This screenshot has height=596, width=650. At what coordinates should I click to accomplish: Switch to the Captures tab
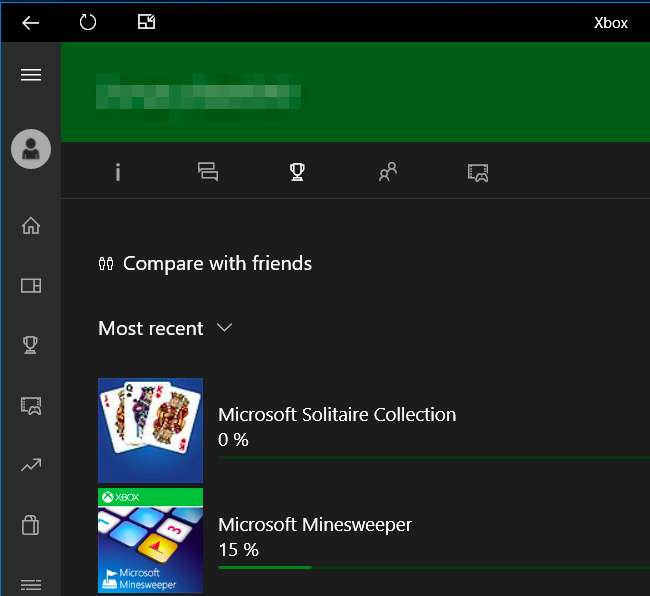tap(478, 172)
